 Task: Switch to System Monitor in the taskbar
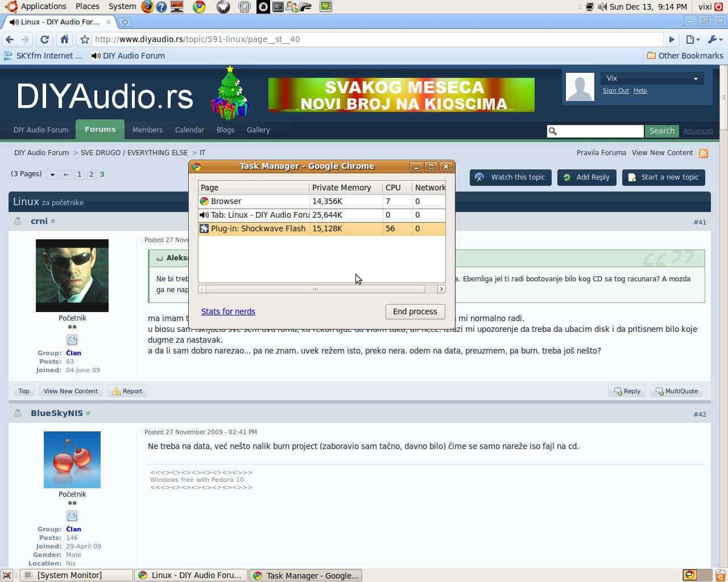(x=75, y=575)
